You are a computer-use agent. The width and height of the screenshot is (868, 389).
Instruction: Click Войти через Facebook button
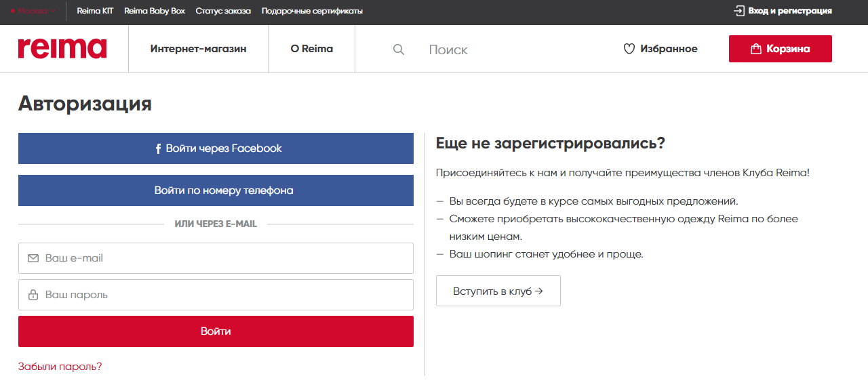point(216,148)
